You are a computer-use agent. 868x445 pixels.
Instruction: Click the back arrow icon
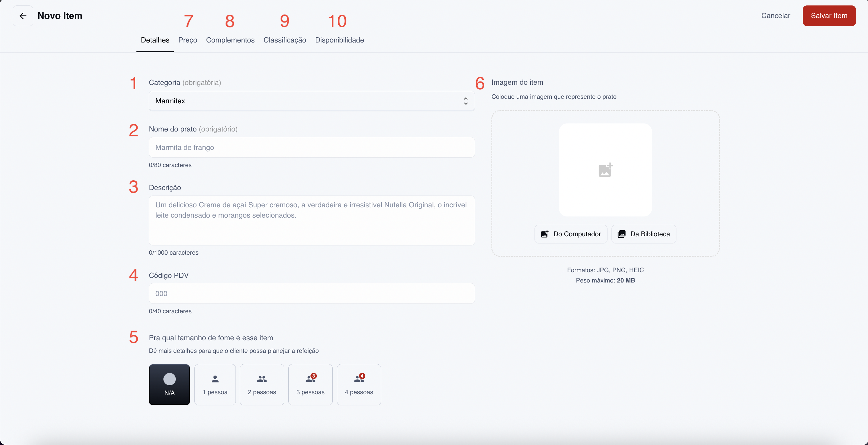(x=23, y=16)
